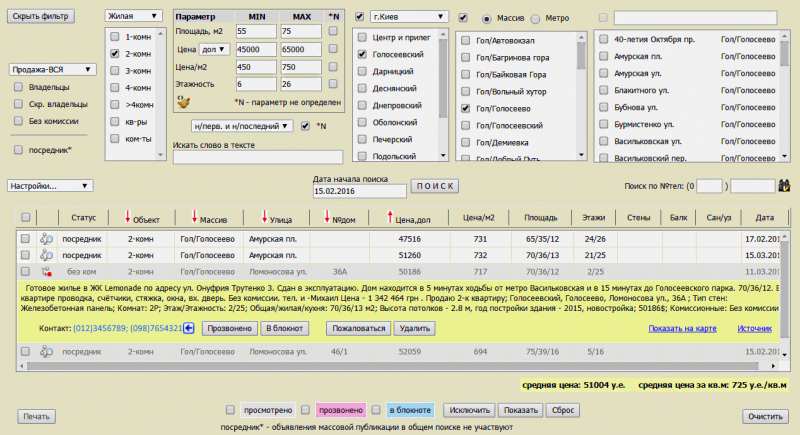Open the Продажа-ВСЯ dropdown
The height and width of the screenshot is (435, 800).
click(x=52, y=70)
